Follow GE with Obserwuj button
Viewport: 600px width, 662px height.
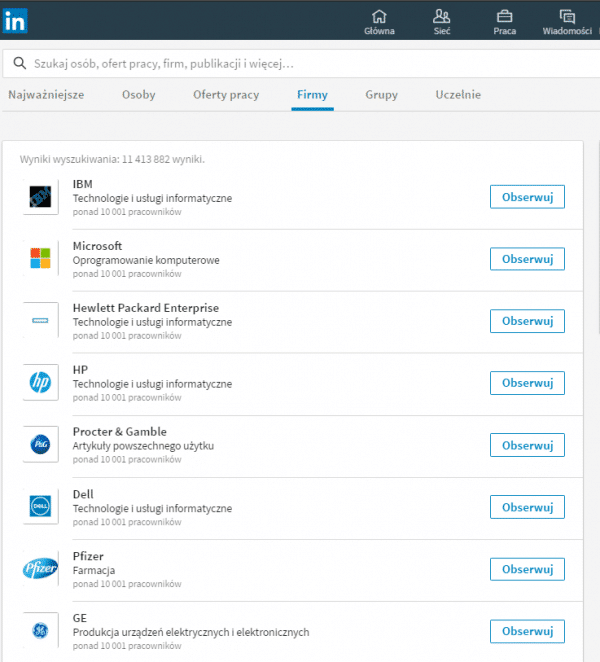coord(527,631)
